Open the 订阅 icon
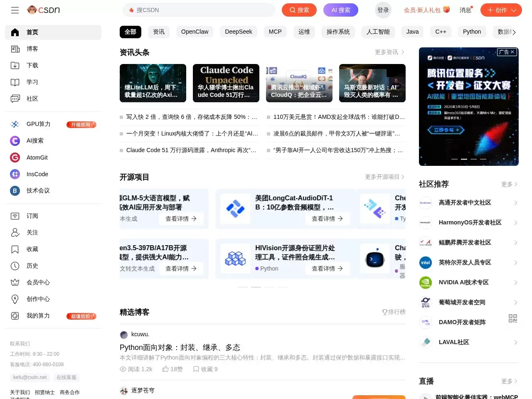The height and width of the screenshot is (399, 532). [15, 216]
